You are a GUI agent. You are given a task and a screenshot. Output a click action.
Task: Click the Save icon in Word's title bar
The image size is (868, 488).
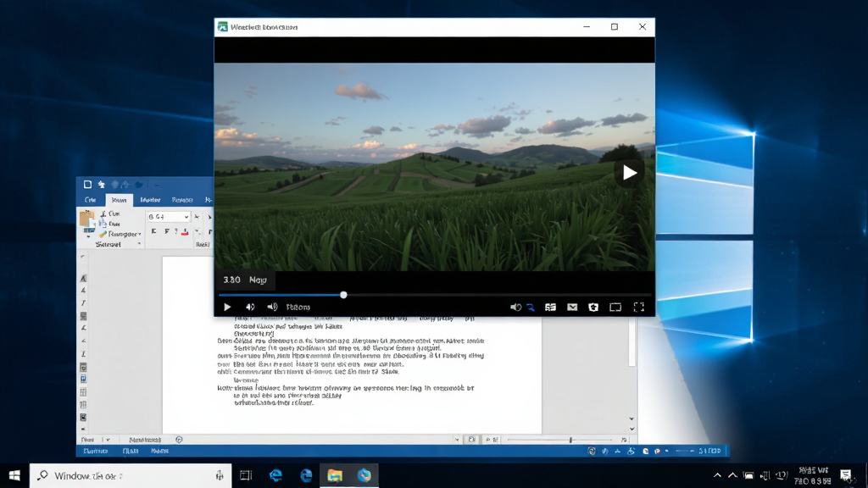[87, 184]
